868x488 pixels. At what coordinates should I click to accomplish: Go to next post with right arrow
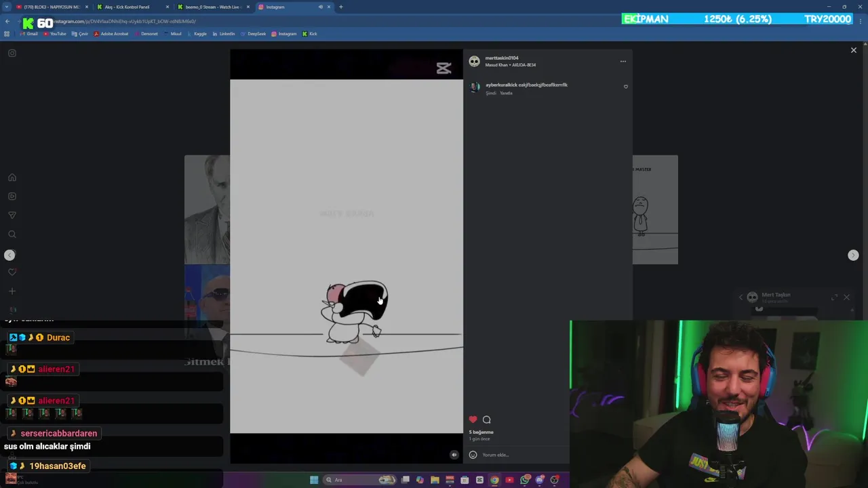pyautogui.click(x=853, y=255)
